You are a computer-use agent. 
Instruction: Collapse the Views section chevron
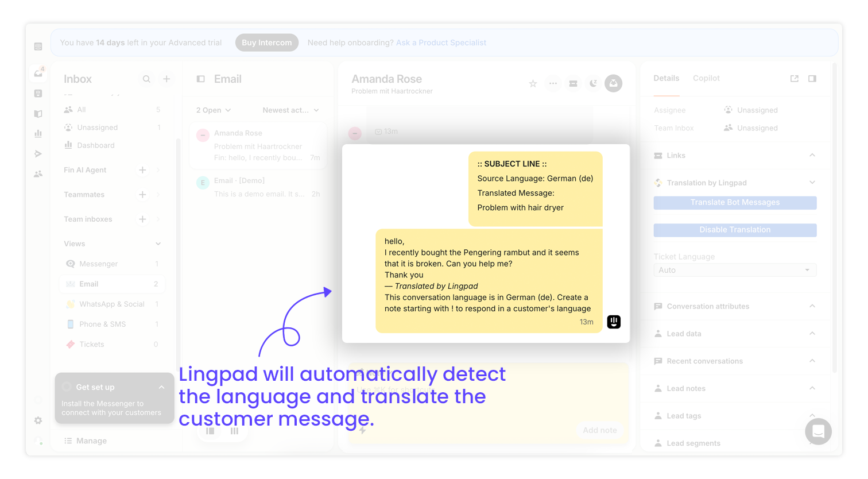[x=158, y=244]
